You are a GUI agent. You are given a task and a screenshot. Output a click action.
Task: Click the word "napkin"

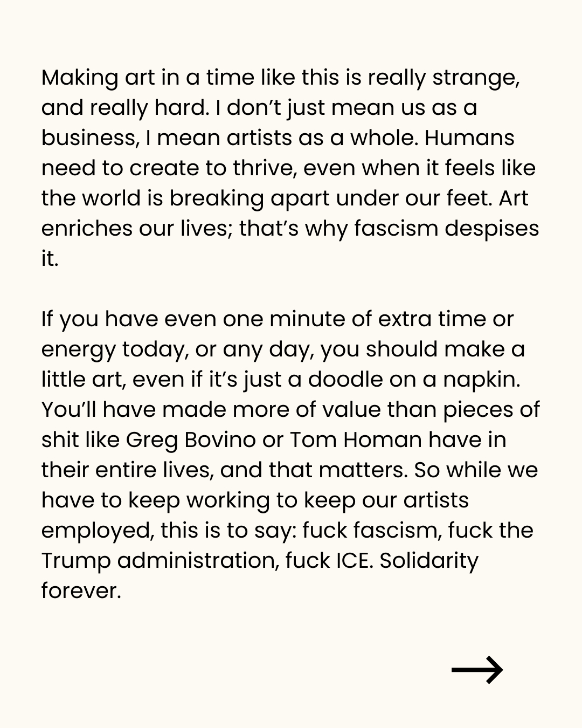click(x=481, y=380)
